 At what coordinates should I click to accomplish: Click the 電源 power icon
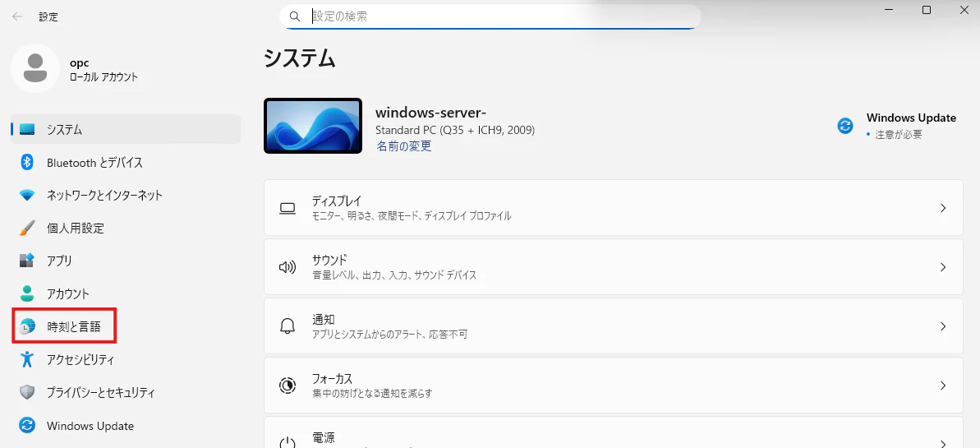tap(288, 443)
